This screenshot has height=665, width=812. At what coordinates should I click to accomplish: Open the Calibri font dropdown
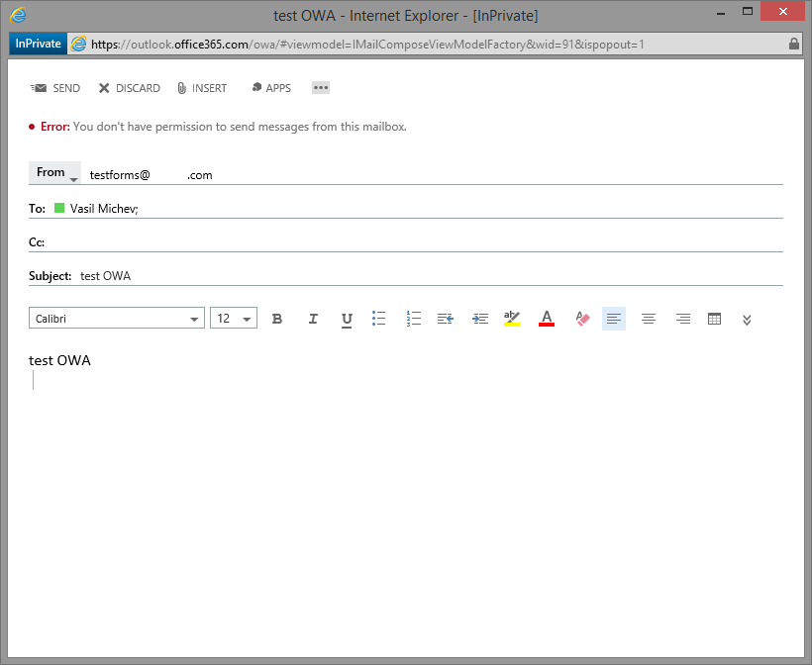117,319
